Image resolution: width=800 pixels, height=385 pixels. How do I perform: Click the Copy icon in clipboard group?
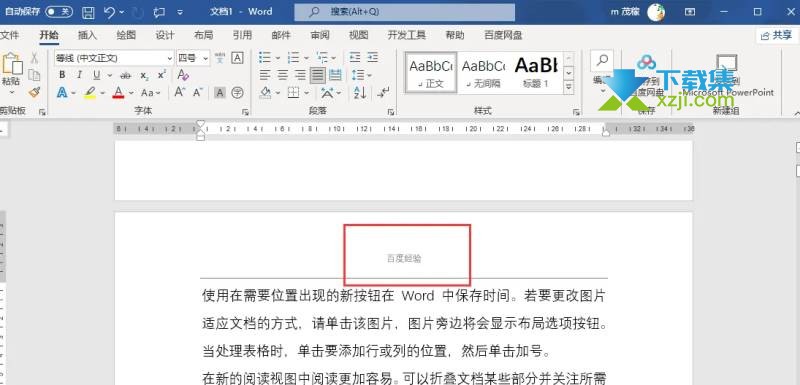pyautogui.click(x=34, y=75)
